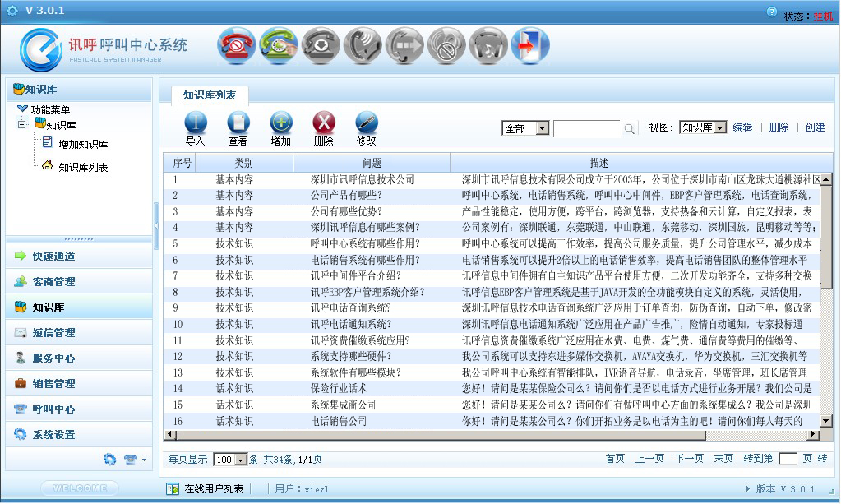The height and width of the screenshot is (504, 841).
Task: Open 呼叫中心 sidebar section
Action: point(79,409)
